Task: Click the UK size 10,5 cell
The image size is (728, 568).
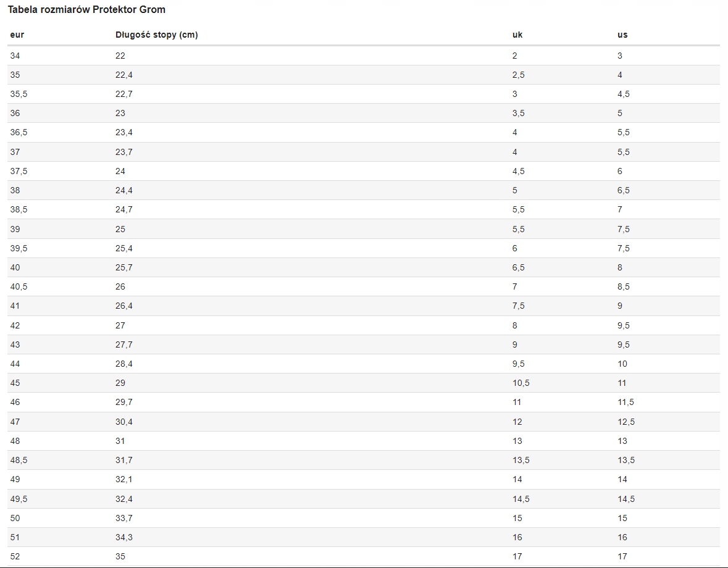Action: pos(521,383)
